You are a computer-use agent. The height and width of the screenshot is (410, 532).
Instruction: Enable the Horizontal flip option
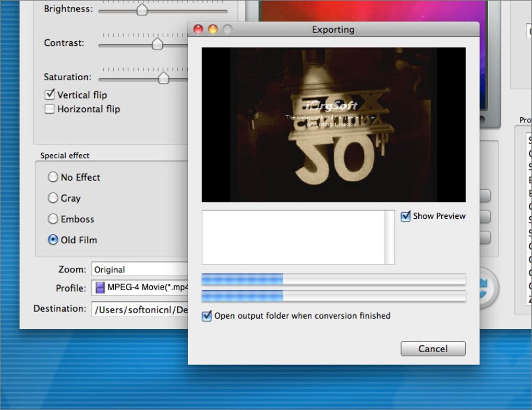pos(50,109)
